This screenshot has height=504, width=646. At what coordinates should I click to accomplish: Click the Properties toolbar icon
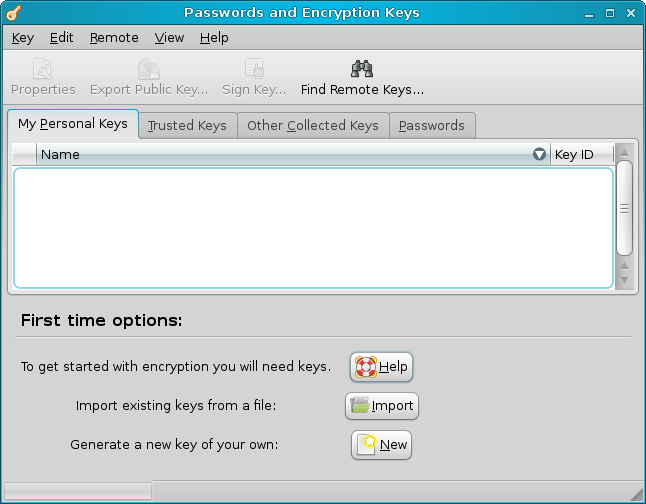click(x=43, y=69)
